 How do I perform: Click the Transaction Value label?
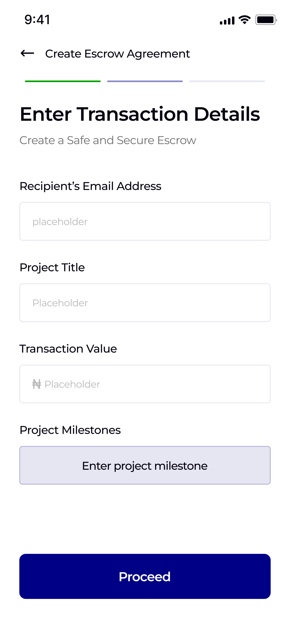pos(68,349)
